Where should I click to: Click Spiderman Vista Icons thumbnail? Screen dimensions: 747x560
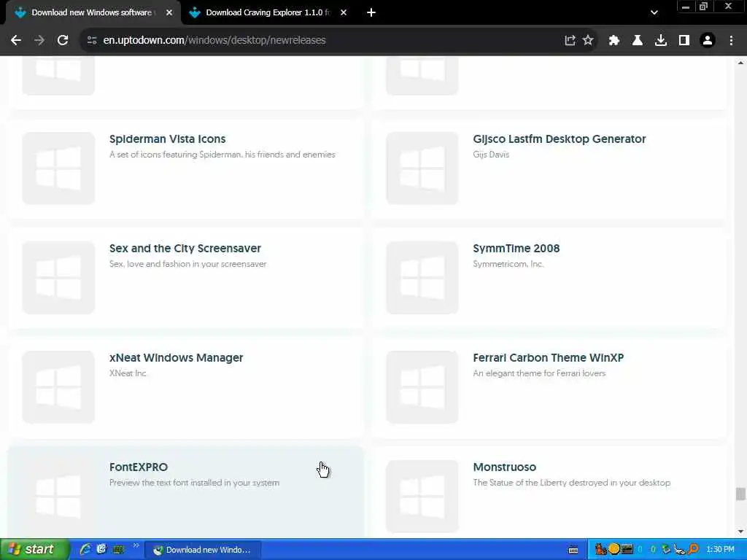(x=58, y=168)
